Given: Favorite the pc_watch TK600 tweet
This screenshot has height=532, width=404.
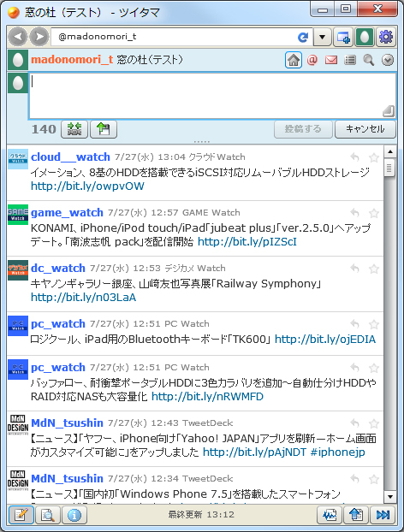Looking at the screenshot, I should [374, 324].
